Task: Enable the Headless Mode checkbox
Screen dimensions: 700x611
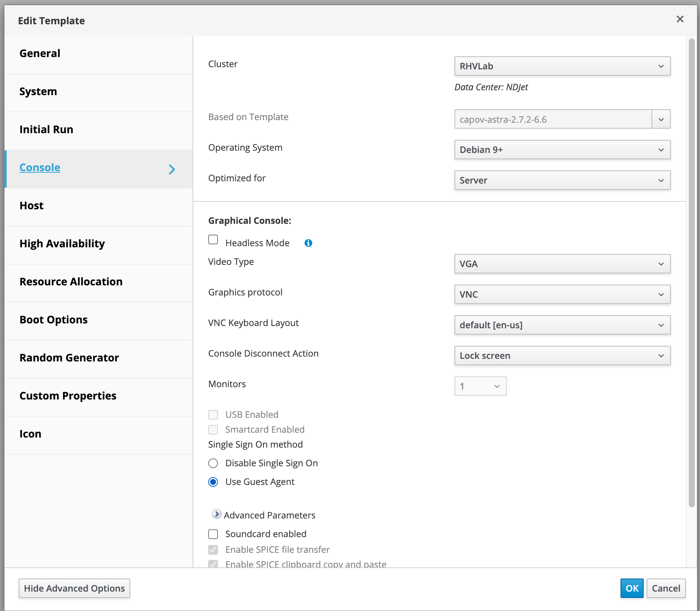Action: coord(213,240)
